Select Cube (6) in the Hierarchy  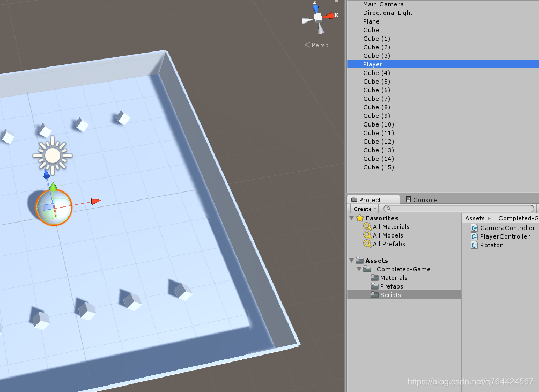443,90
